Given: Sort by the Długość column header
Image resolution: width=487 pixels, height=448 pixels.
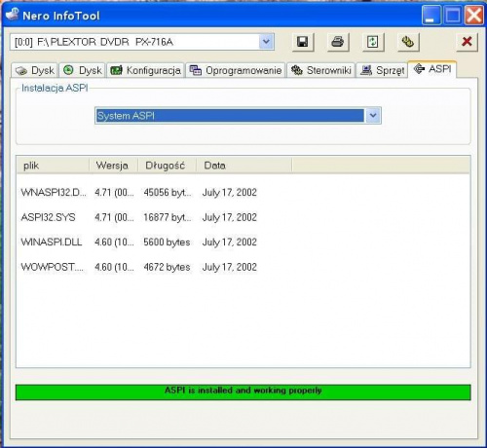Looking at the screenshot, I should (168, 166).
